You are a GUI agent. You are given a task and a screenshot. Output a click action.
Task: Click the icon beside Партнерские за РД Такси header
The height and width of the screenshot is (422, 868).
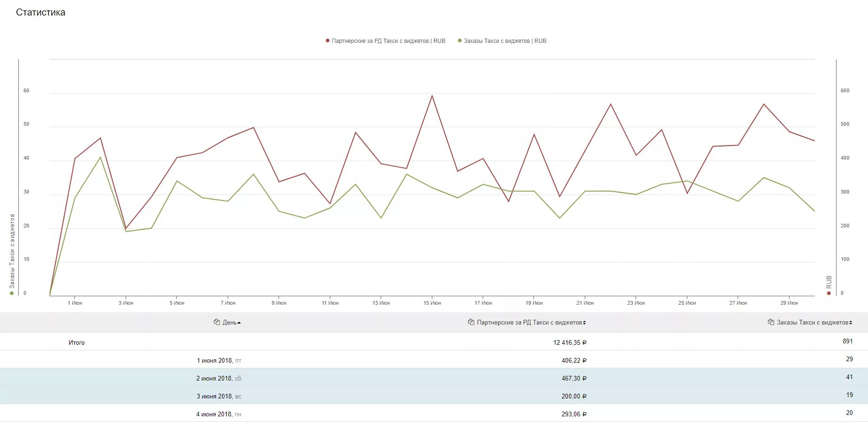[471, 322]
